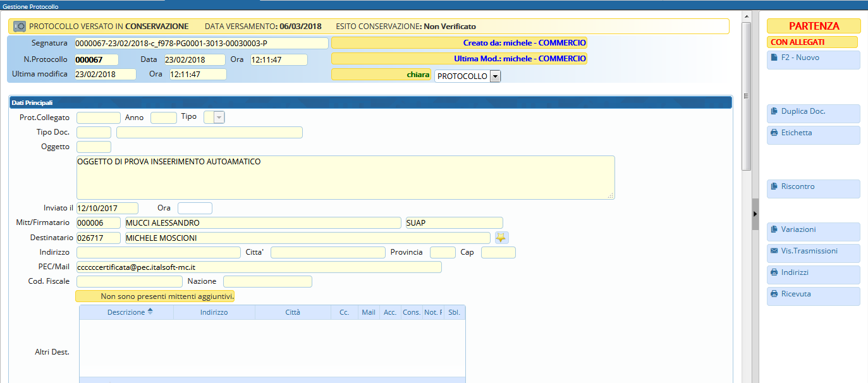Focus the PEC/Mail input field
Image resolution: width=868 pixels, height=383 pixels.
click(259, 267)
